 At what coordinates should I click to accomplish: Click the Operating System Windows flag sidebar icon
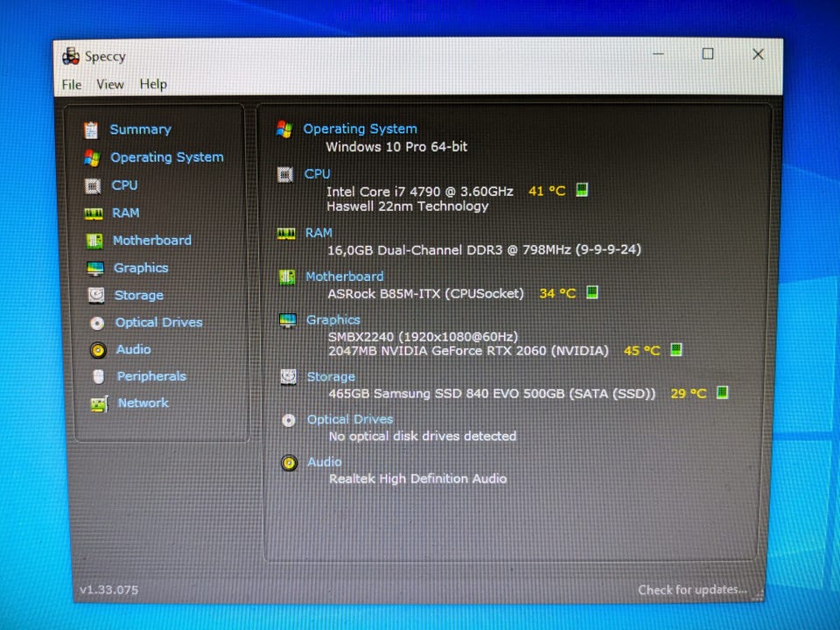[x=92, y=157]
